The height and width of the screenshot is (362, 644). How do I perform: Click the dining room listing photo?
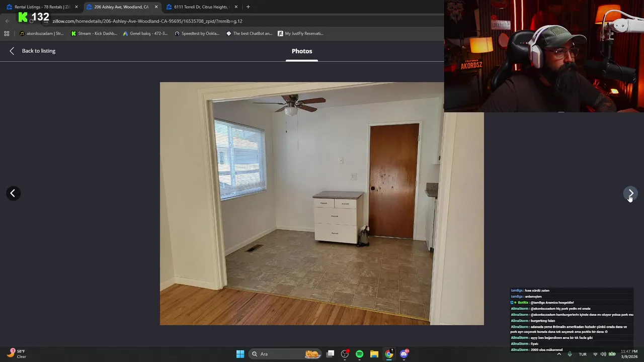pyautogui.click(x=322, y=204)
